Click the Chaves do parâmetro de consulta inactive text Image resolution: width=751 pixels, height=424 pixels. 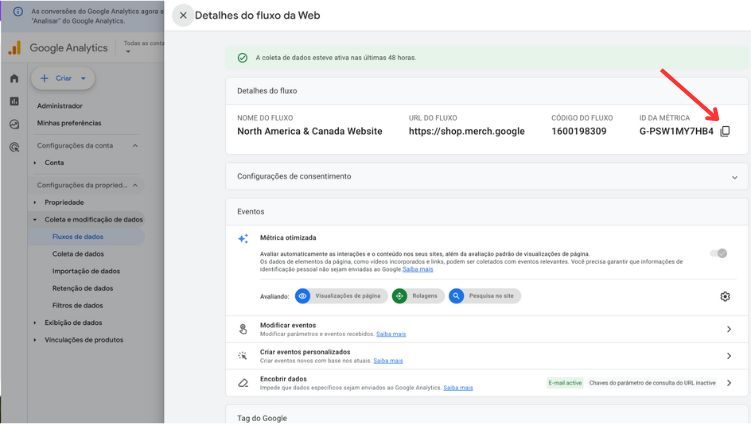pyautogui.click(x=652, y=383)
